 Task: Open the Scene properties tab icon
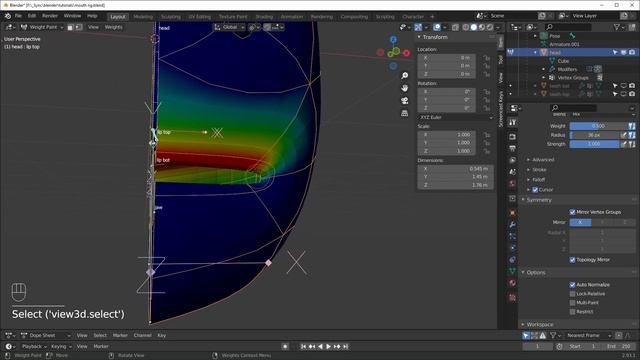point(513,172)
